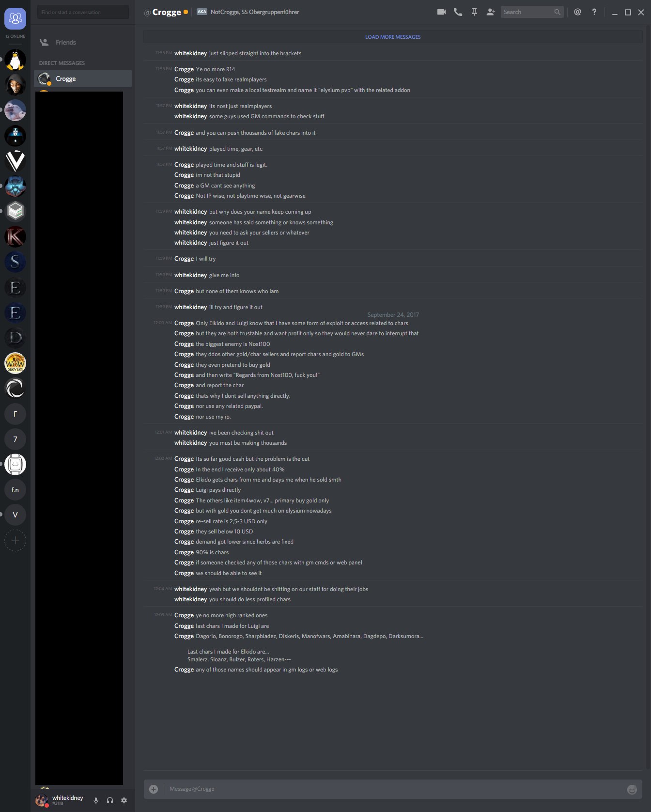Open pinned messages

tap(474, 12)
